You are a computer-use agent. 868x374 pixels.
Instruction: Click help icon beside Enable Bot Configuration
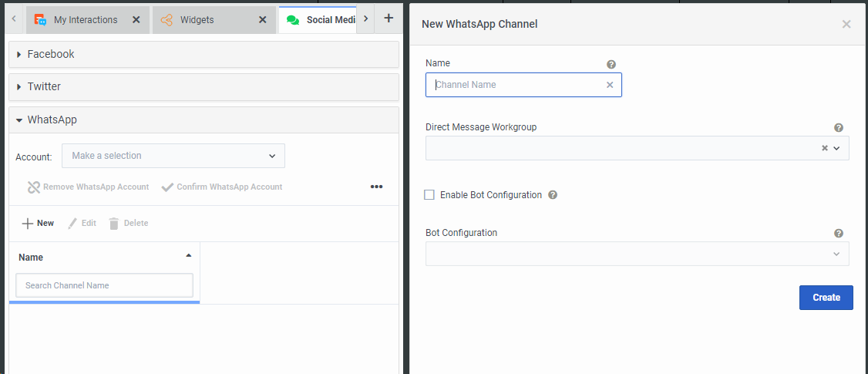click(x=553, y=195)
